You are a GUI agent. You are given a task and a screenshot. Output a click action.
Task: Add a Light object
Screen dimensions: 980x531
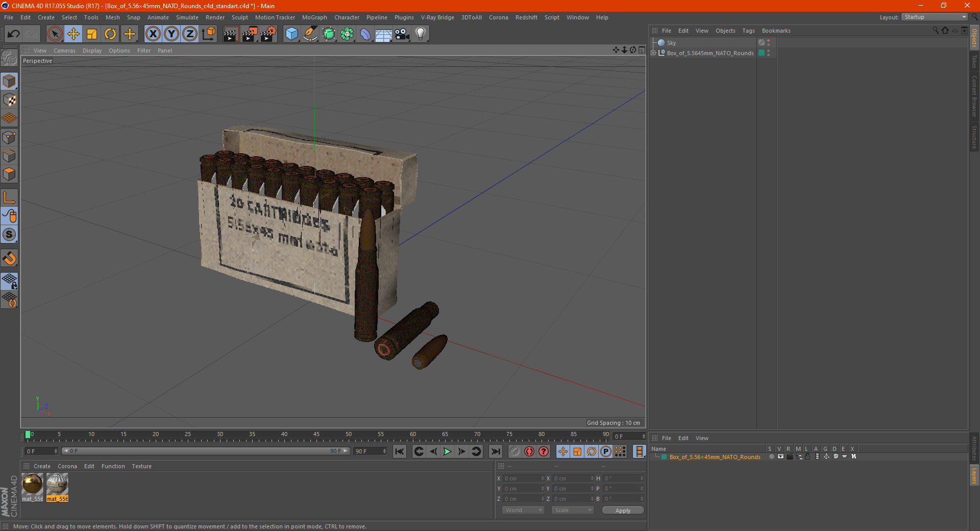click(421, 34)
